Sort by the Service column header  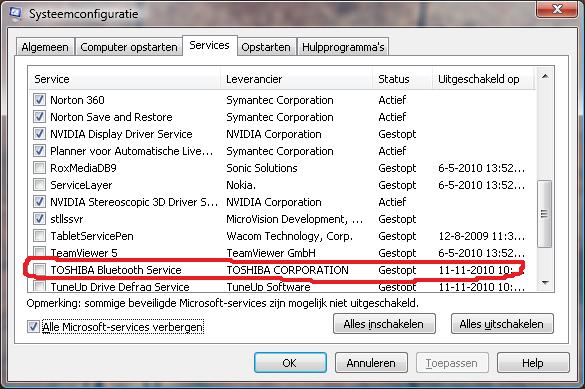[124, 79]
